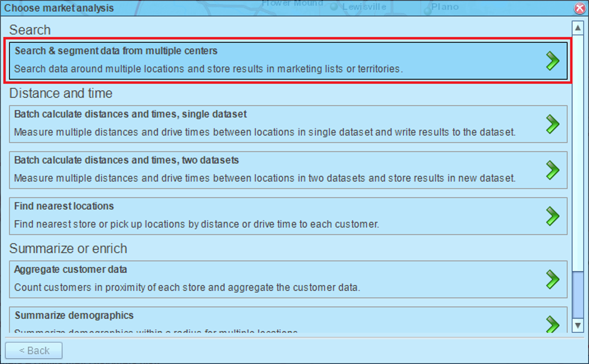Screen dimensions: 589x364
Task: Click the Back button
Action: tap(34, 350)
